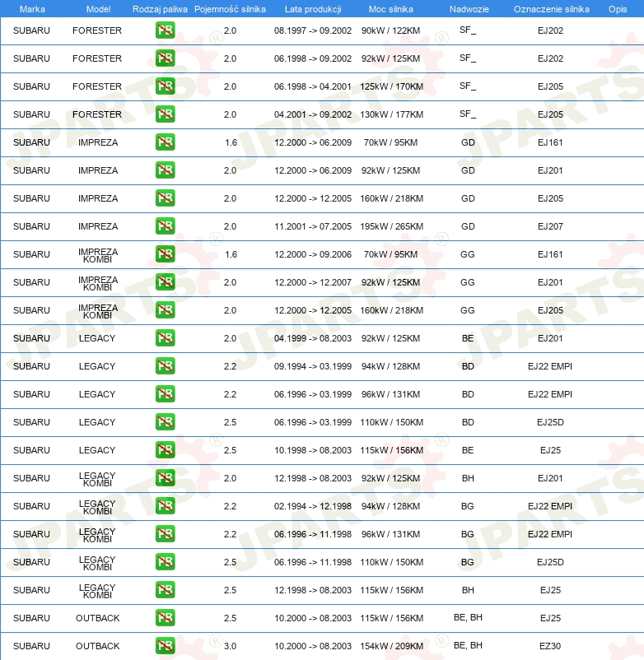Screen dimensions: 644x660
Task: Click fuel icon in Forester 92kW/125KM row
Action: (165, 58)
